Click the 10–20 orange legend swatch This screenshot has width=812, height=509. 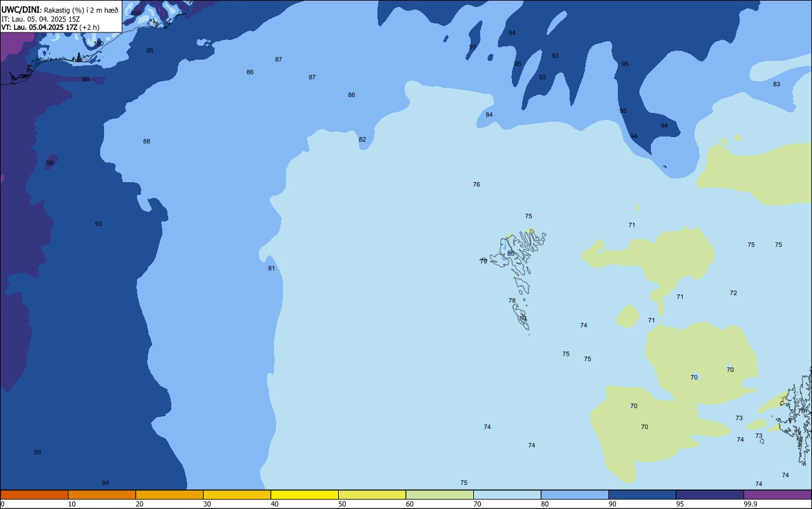click(x=102, y=494)
